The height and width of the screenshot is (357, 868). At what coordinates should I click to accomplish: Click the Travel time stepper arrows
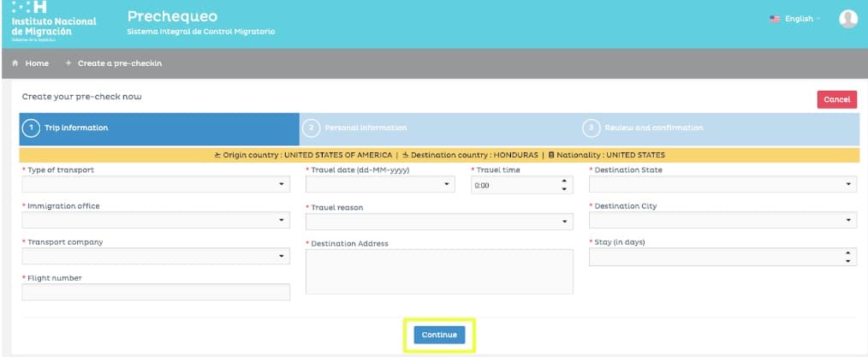[x=563, y=184]
